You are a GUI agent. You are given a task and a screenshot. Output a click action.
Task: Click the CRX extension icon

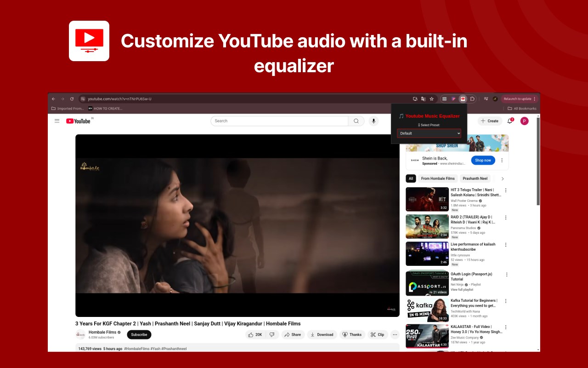(445, 99)
